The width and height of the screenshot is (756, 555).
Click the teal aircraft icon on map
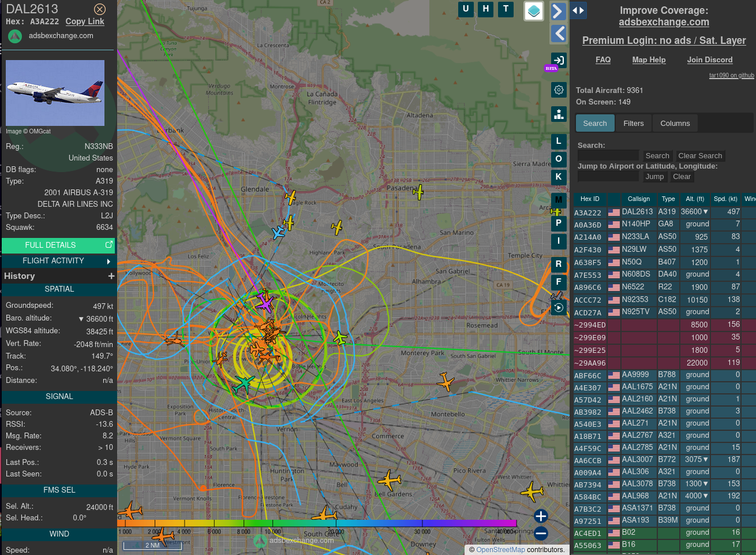245,382
